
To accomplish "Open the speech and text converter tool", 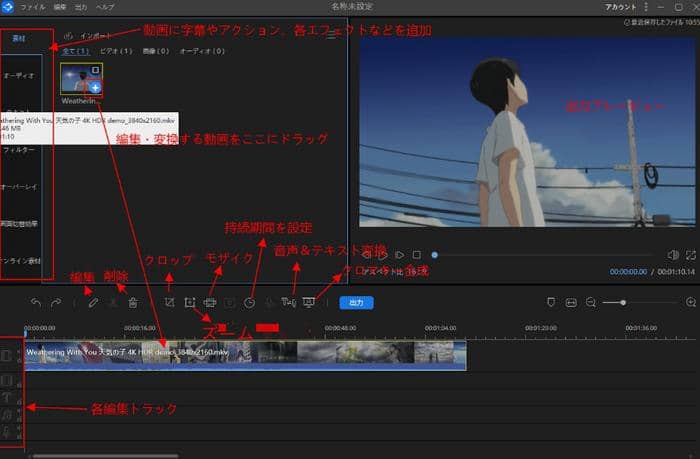I will click(288, 303).
